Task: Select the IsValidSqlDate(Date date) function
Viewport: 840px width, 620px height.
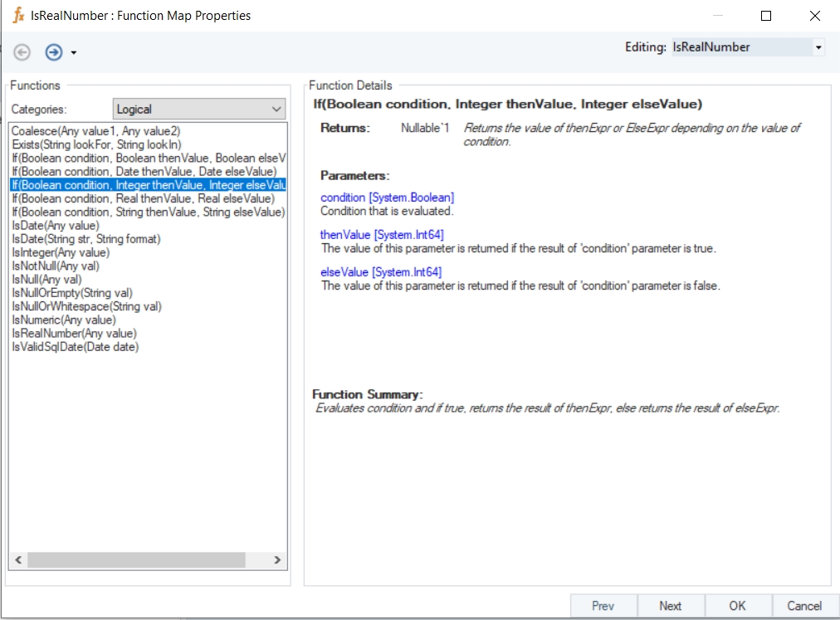Action: coord(75,347)
